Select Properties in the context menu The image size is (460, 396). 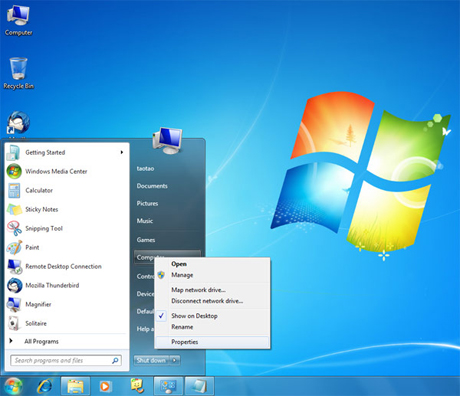coord(212,342)
